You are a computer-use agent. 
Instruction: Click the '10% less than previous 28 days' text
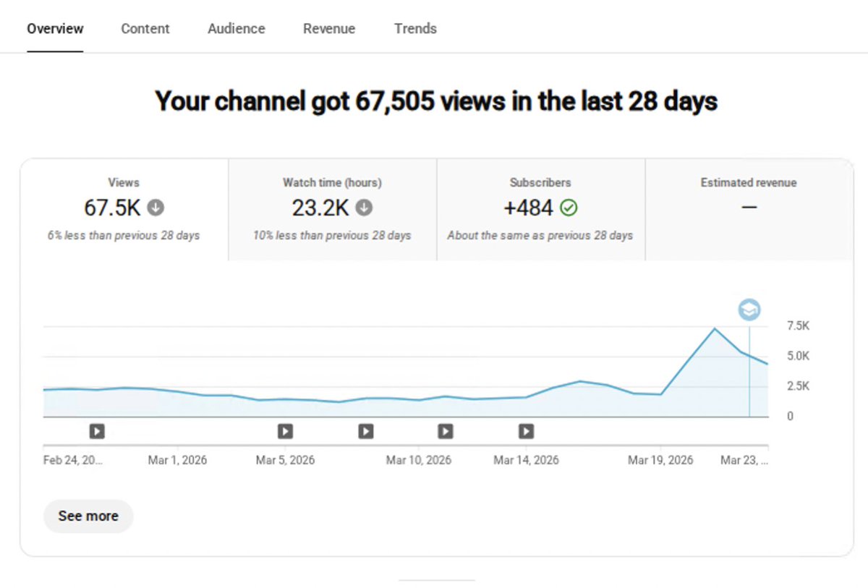[332, 236]
